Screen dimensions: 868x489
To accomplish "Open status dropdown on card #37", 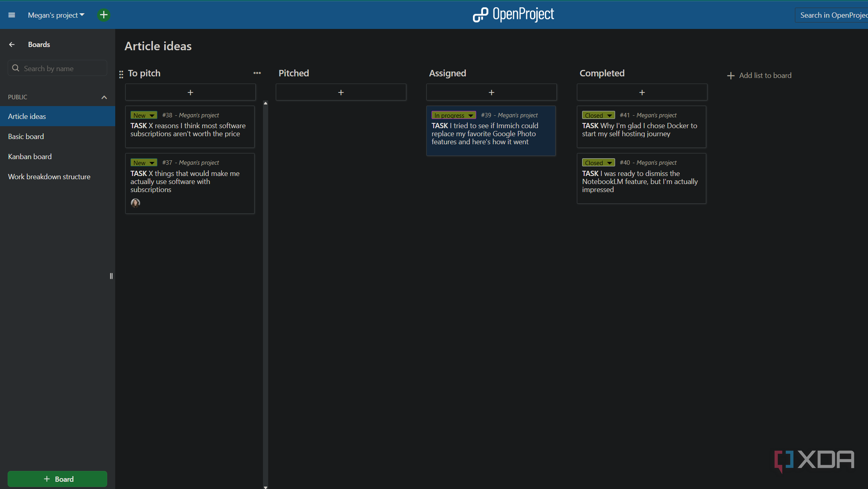I will click(x=144, y=163).
